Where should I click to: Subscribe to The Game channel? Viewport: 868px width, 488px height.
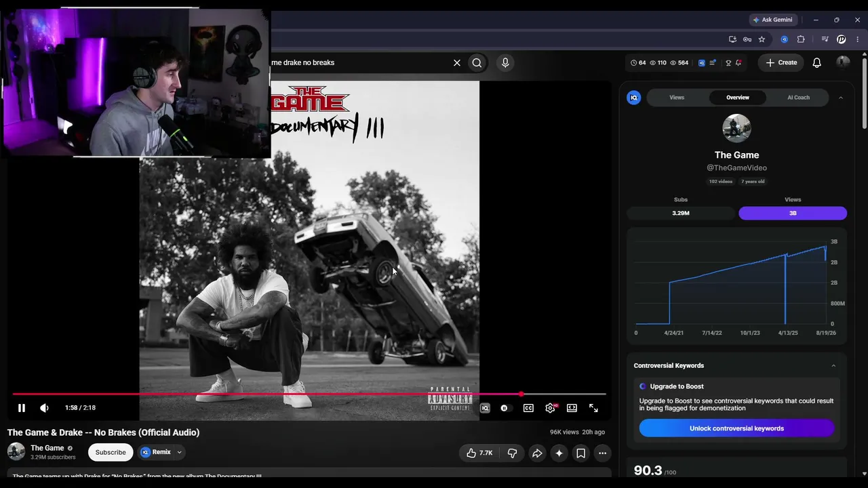tap(111, 452)
